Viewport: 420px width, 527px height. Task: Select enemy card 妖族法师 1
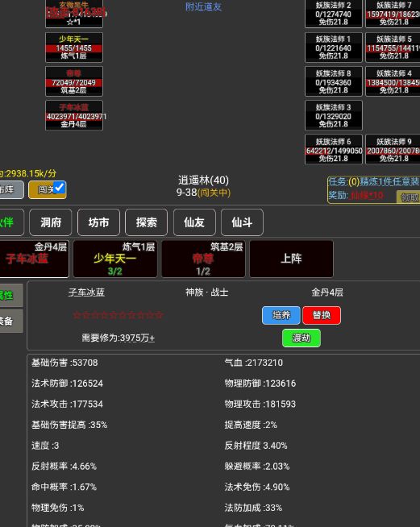(x=334, y=48)
